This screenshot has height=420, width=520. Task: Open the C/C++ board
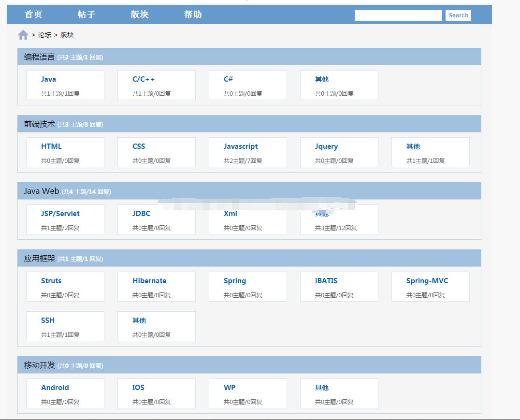(x=144, y=79)
